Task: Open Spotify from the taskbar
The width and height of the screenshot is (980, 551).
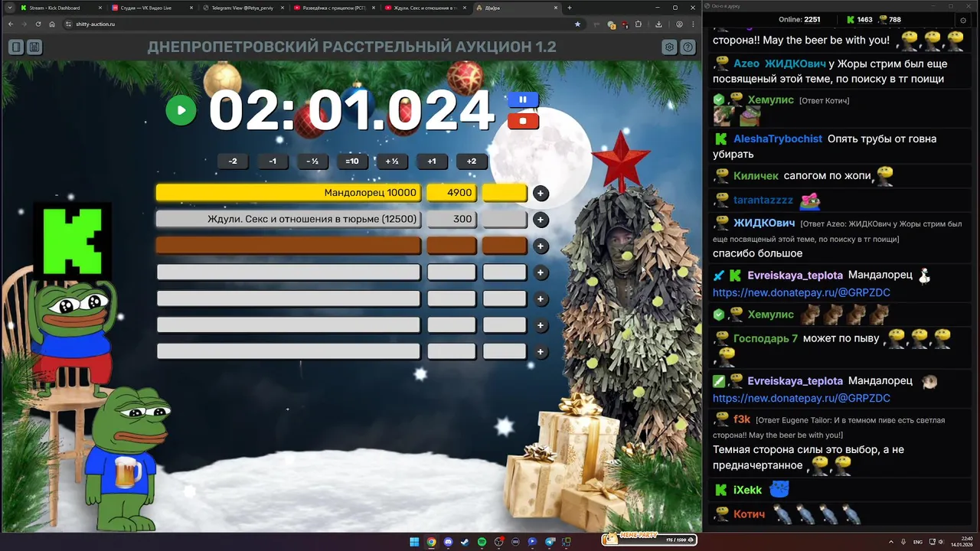Action: (x=482, y=542)
